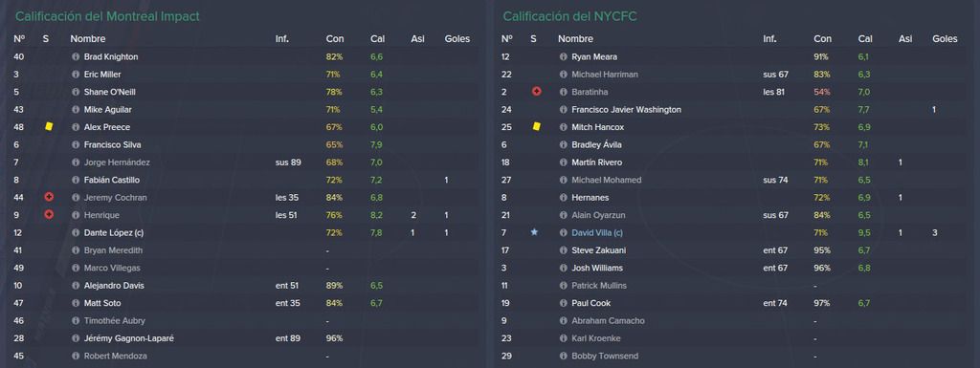Click David Villa's star player icon
Image resolution: width=980 pixels, height=368 pixels.
click(534, 232)
